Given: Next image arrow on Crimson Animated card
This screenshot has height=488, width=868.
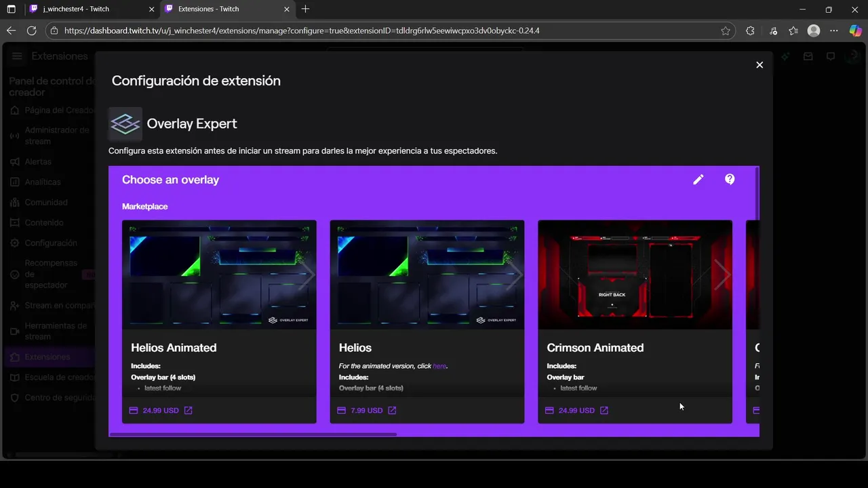Looking at the screenshot, I should (723, 274).
